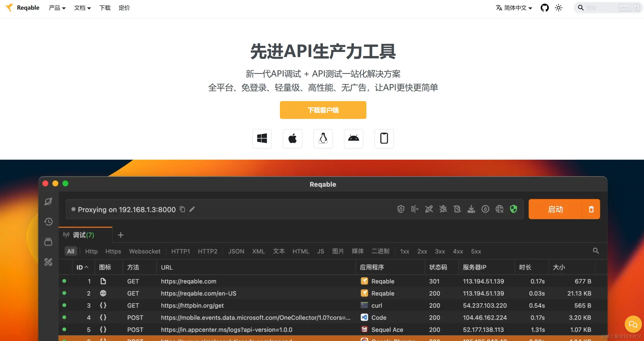Image resolution: width=644 pixels, height=341 pixels.
Task: Switch to the Https filter tab
Action: 113,251
